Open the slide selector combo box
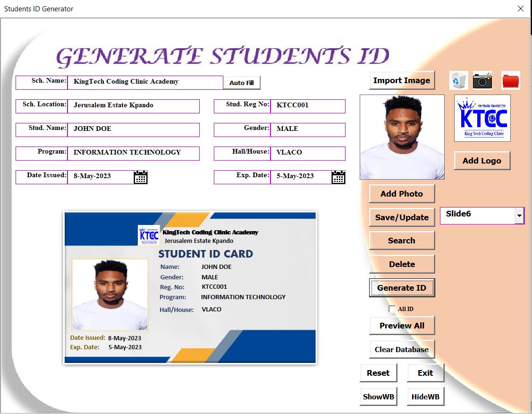The height and width of the screenshot is (414, 532). [519, 215]
